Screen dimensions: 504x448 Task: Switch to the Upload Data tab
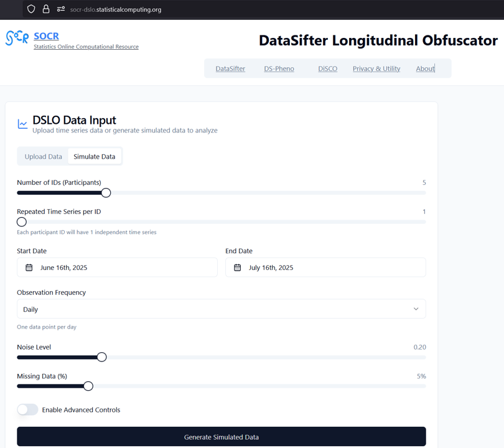click(x=42, y=156)
